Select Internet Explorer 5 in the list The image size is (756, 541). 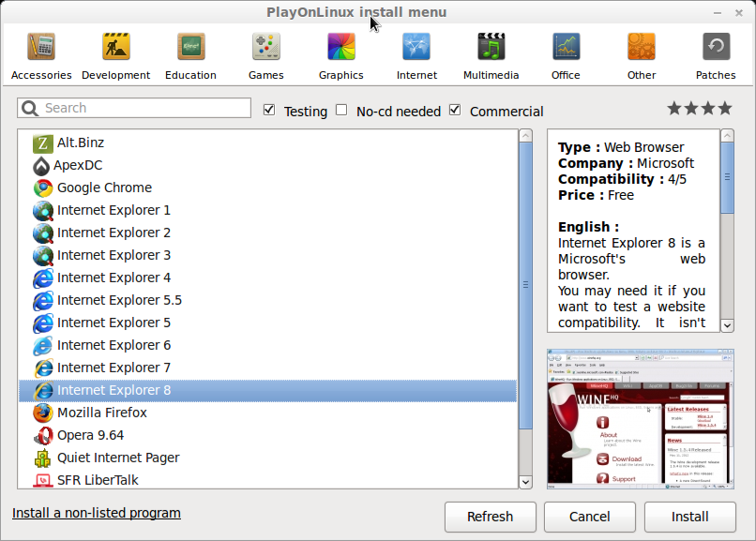267,323
